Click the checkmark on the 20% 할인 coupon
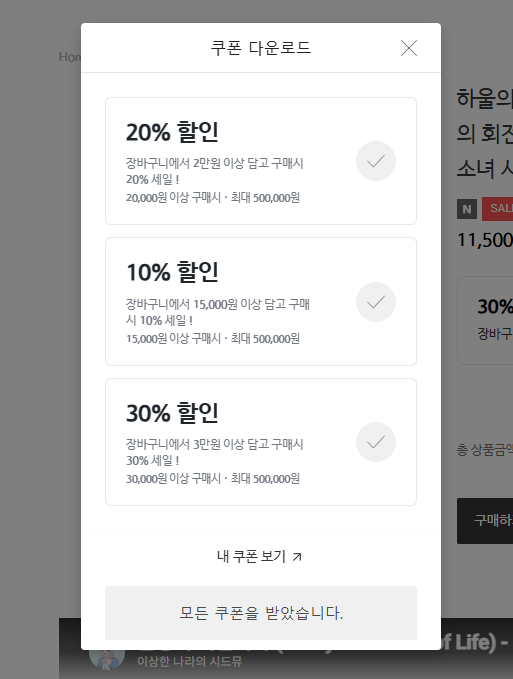Screen dimensions: 513x679 (376, 161)
